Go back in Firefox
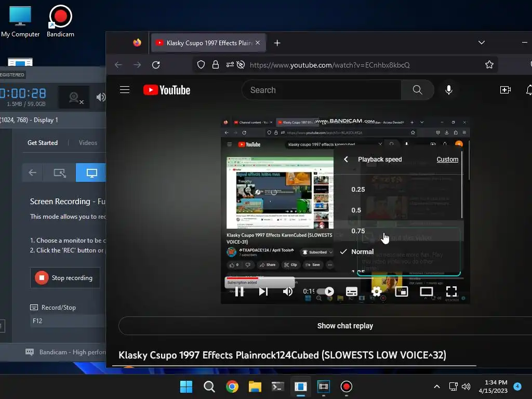 point(118,65)
